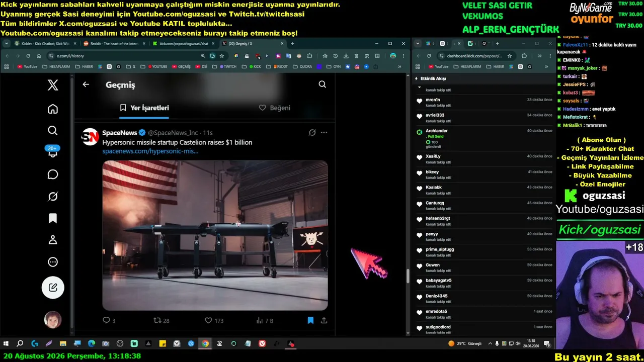Open the SpaceNews profile avatar
The height and width of the screenshot is (362, 644).
point(90,137)
